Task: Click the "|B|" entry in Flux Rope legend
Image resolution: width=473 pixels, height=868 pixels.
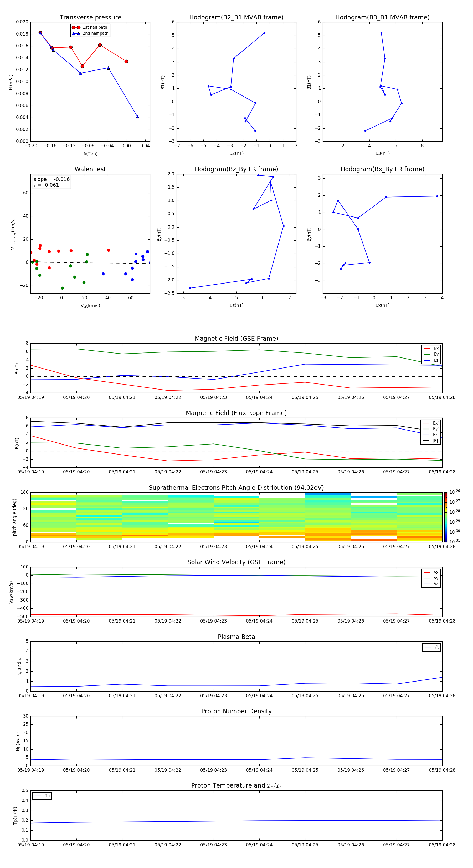Action: pos(431,441)
